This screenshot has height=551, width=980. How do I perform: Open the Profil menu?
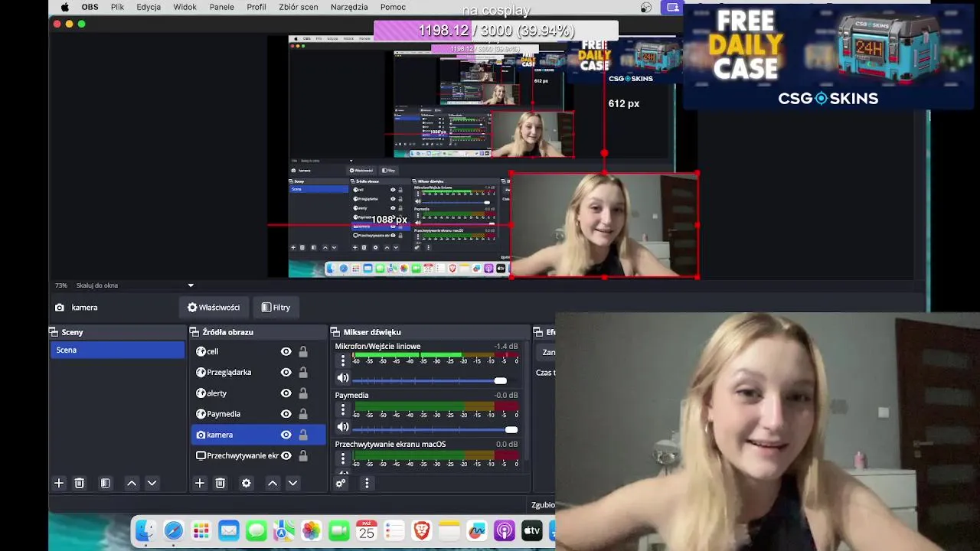256,7
